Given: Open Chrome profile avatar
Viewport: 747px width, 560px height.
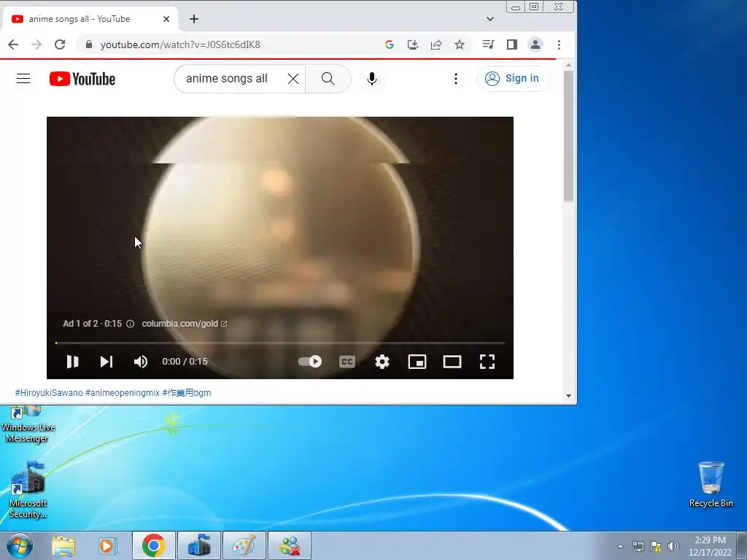Looking at the screenshot, I should pyautogui.click(x=535, y=44).
